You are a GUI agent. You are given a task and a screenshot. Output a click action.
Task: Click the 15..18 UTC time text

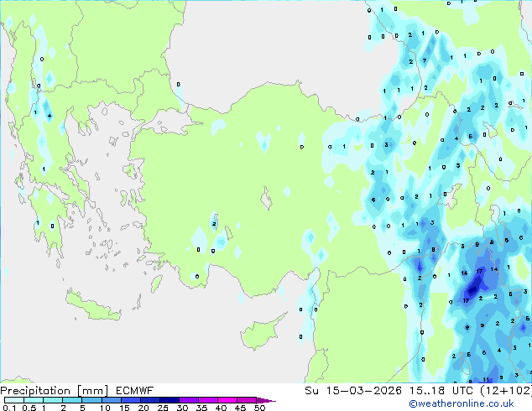(x=441, y=391)
